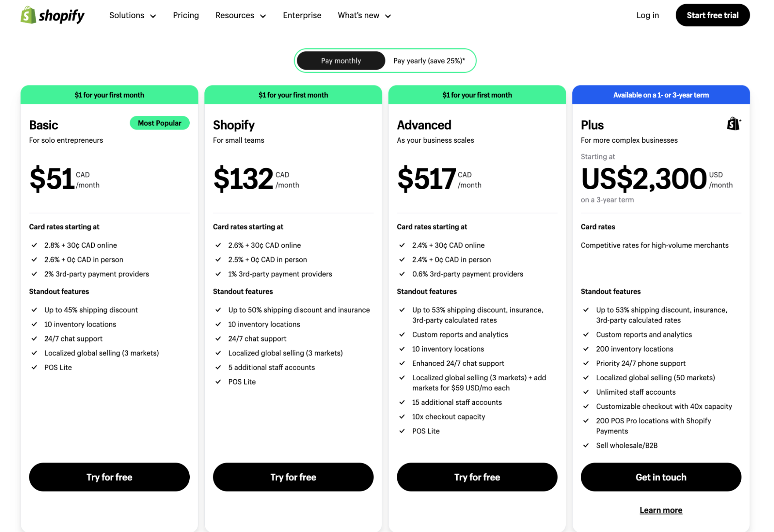
Task: Click checkmark next to Unlimited staff accounts
Action: click(x=586, y=392)
